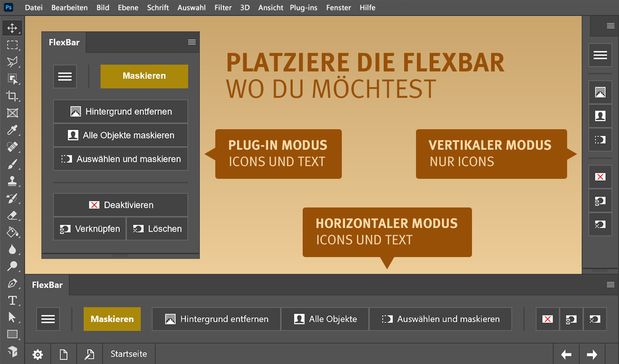Select the FlexBar tab in horizontal bottom panel
Viewport: 619px width, 364px height.
point(47,285)
